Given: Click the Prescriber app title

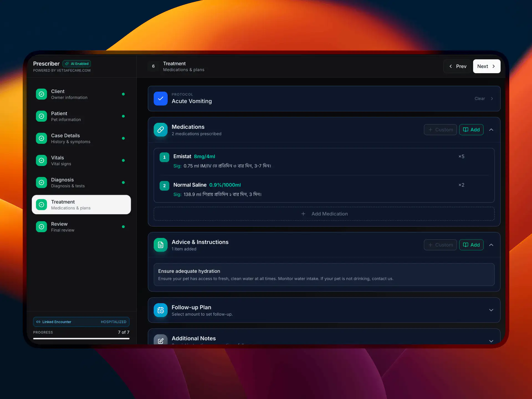Looking at the screenshot, I should coord(46,64).
